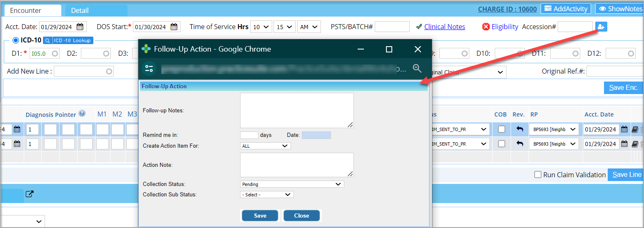Expand the Collection Sub Status dropdown
Screen dimensions: 644x228
tap(267, 195)
